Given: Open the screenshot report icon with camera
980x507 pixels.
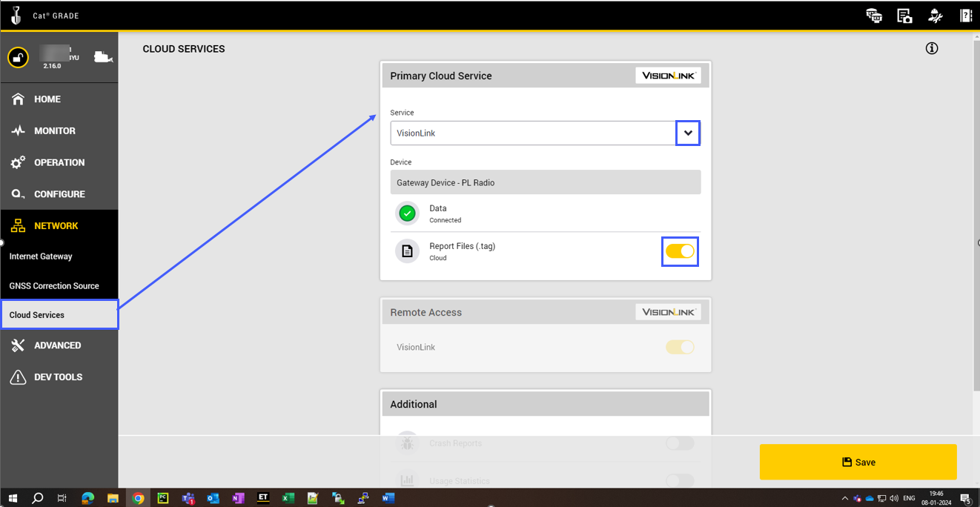Looking at the screenshot, I should coord(904,16).
